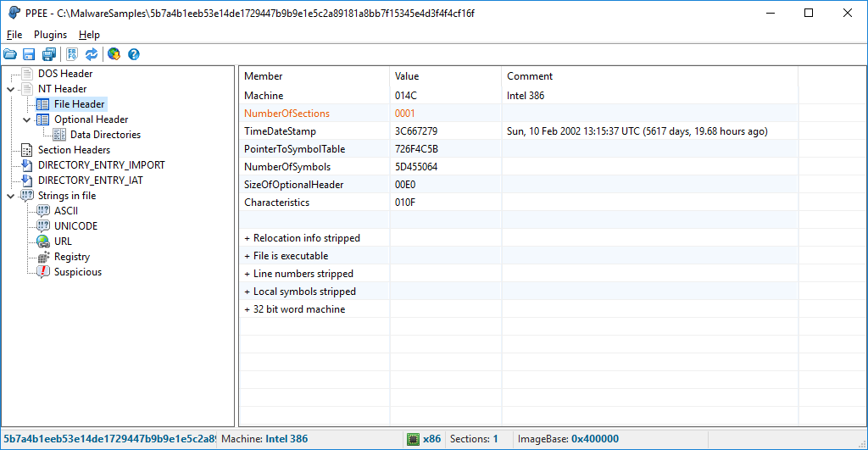Click the Section Headers page icon
This screenshot has height=450, width=868.
[x=26, y=150]
